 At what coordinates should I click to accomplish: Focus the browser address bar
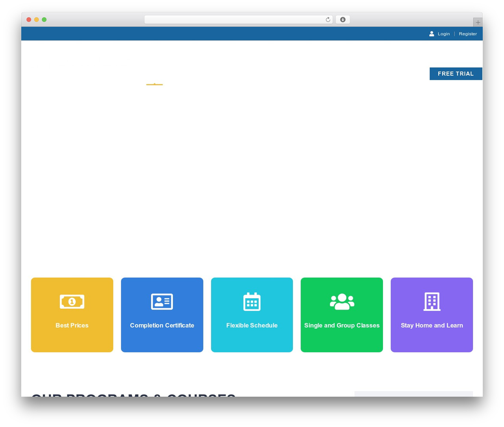pyautogui.click(x=238, y=20)
